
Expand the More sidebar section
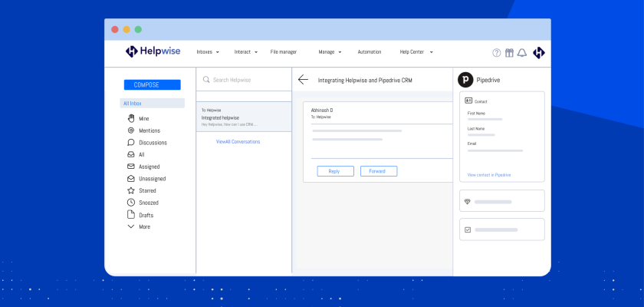pyautogui.click(x=138, y=226)
